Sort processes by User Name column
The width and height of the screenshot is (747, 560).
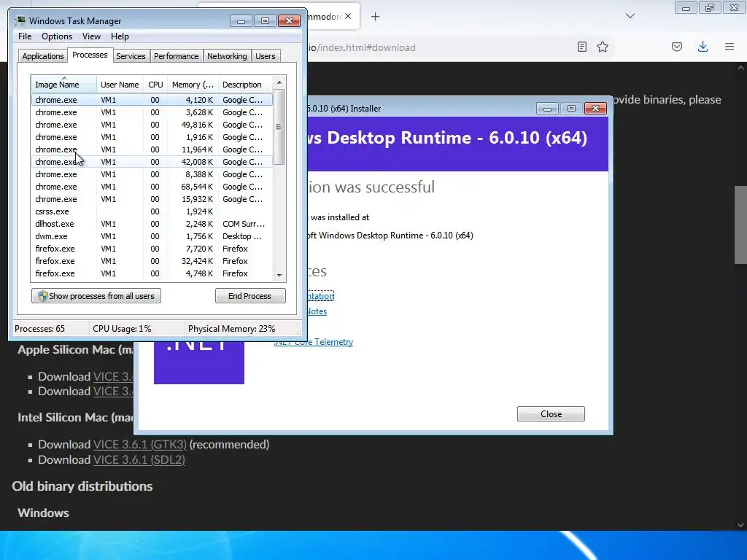pyautogui.click(x=120, y=85)
